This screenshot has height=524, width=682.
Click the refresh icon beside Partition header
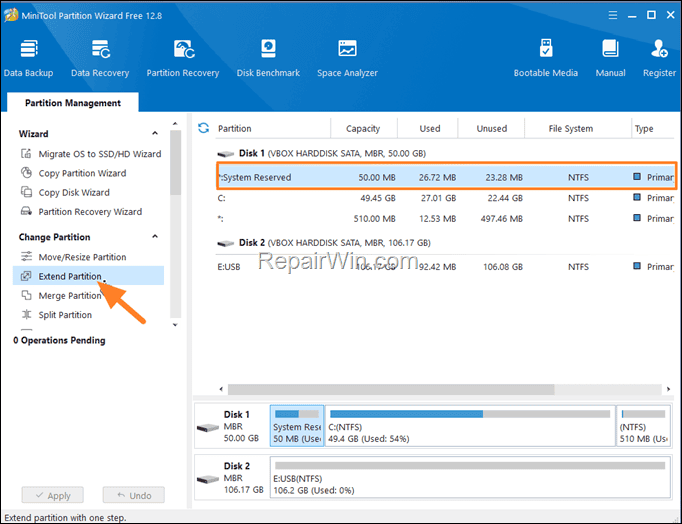[x=203, y=128]
